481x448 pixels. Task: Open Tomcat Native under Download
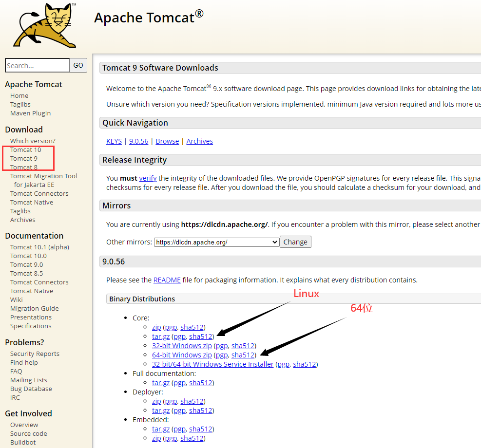click(x=32, y=202)
